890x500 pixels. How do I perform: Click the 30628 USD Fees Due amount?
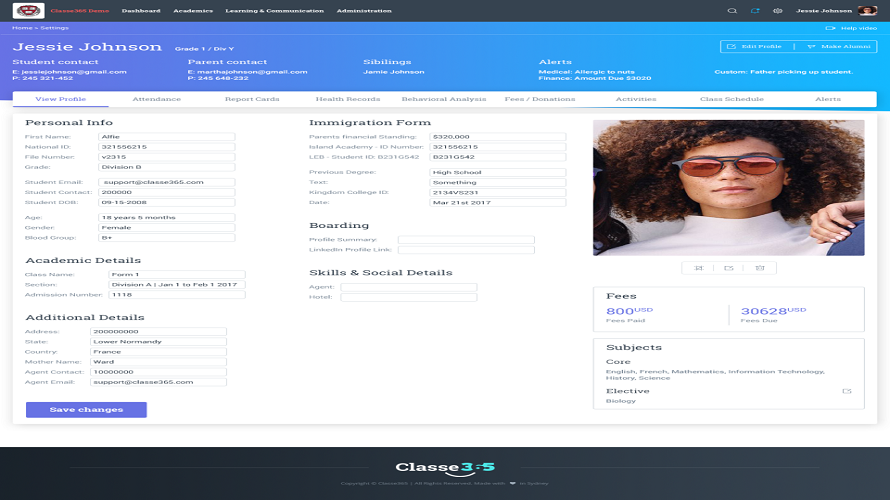coord(773,311)
